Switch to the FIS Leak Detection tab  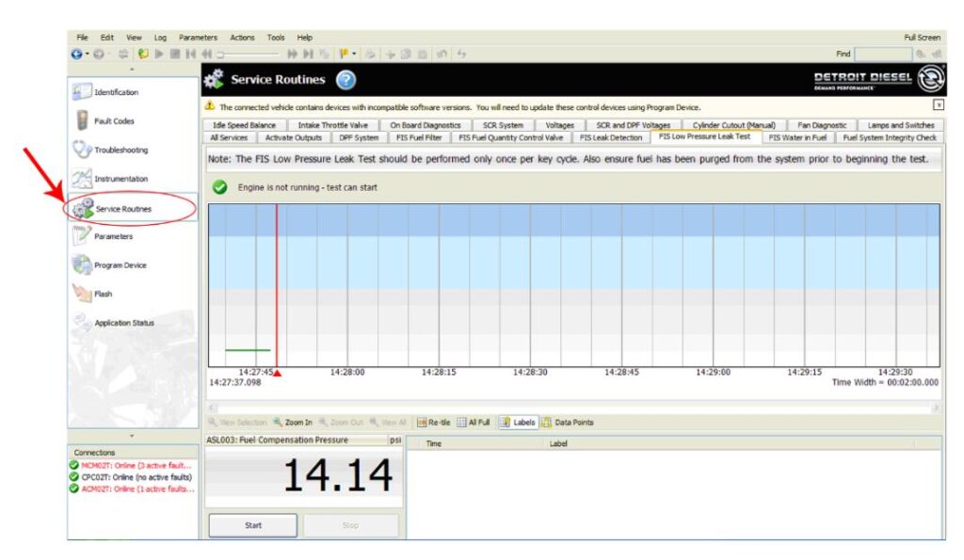click(610, 137)
